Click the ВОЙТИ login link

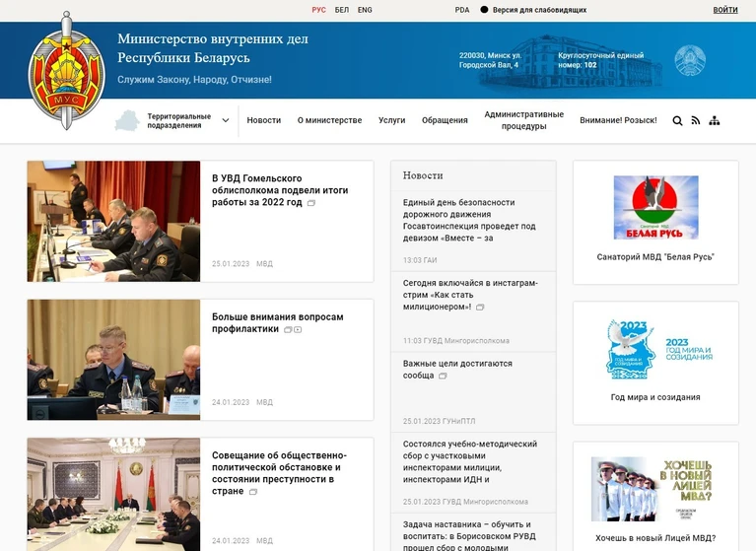coord(724,10)
